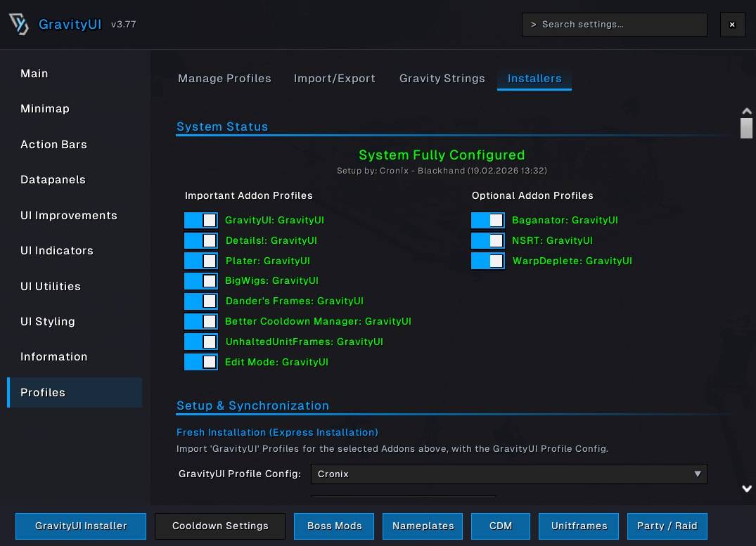Click the GravityUI logo icon

19,24
